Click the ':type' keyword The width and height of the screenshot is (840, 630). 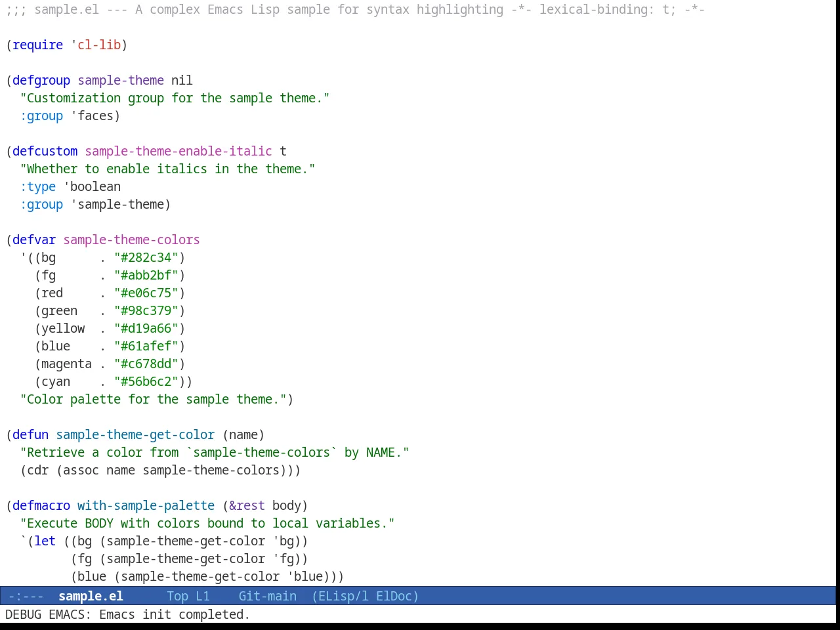(38, 186)
